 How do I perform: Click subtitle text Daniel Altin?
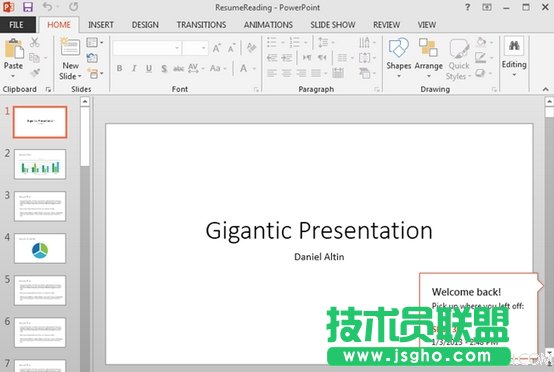click(319, 257)
